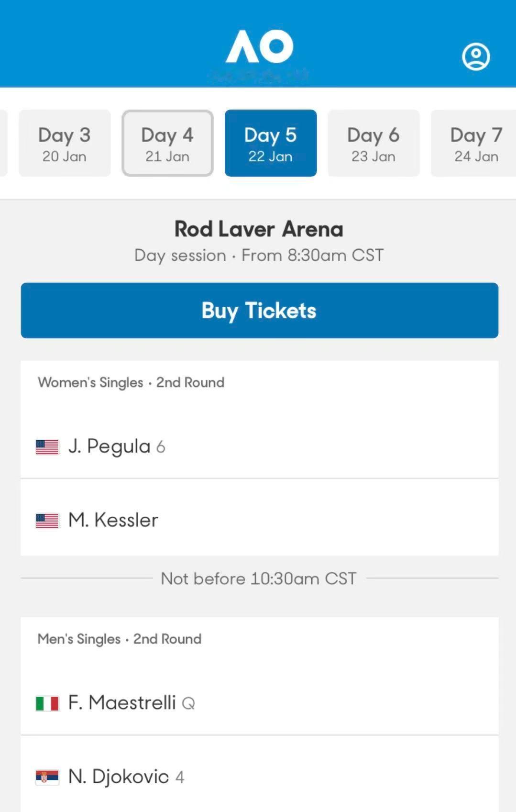Click the Not before 10:30am CST divider
Image resolution: width=516 pixels, height=812 pixels.
[259, 578]
